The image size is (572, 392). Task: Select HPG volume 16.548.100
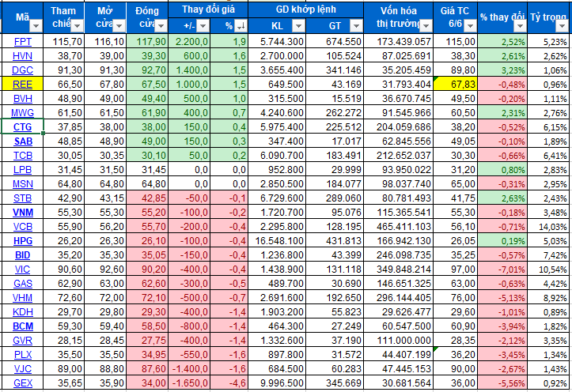(277, 241)
